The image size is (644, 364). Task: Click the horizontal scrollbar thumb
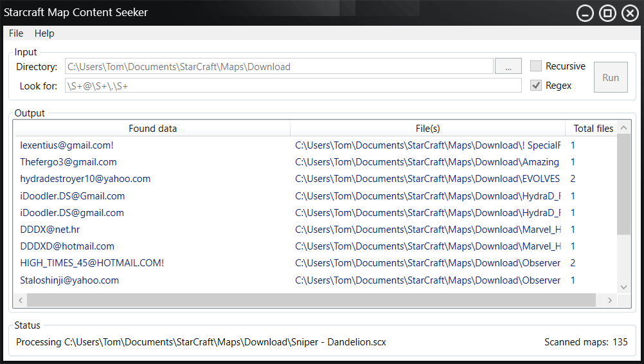point(311,300)
